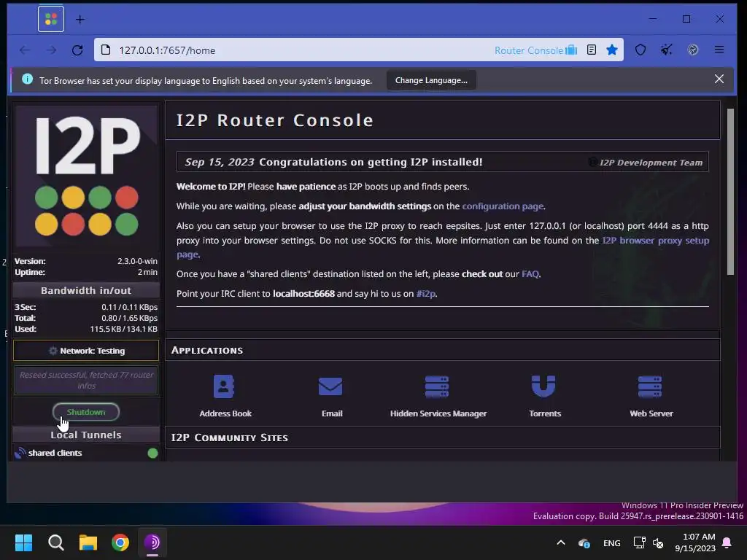Open the Address Book application
The image size is (747, 560).
click(225, 396)
